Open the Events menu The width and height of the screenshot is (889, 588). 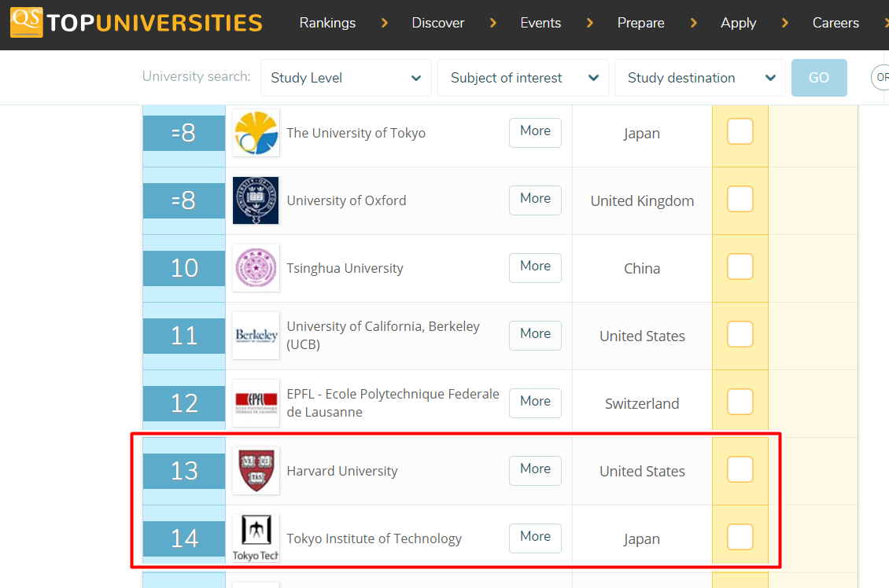(x=540, y=23)
